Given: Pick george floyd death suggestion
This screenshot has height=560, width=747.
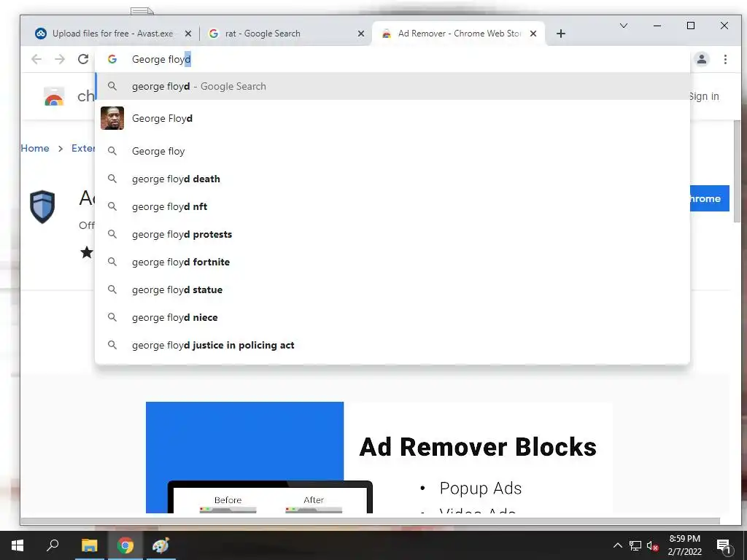Looking at the screenshot, I should (x=392, y=179).
